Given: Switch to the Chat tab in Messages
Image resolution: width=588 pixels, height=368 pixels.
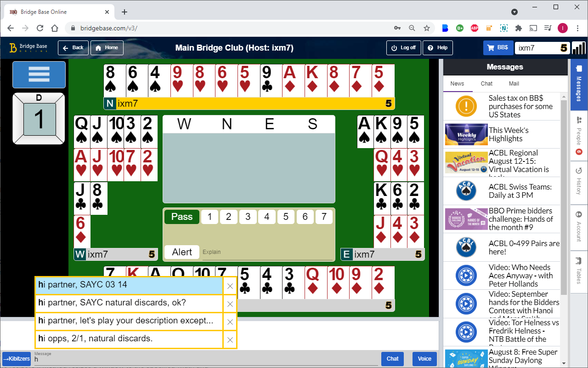Looking at the screenshot, I should click(486, 84).
